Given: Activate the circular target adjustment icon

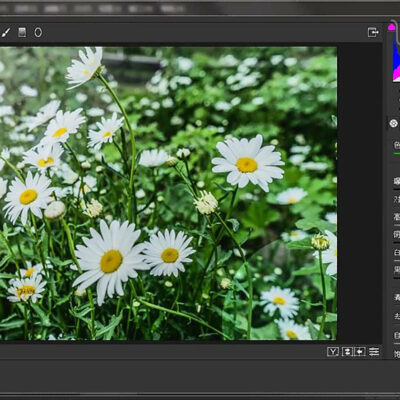Looking at the screenshot, I should click(393, 123).
